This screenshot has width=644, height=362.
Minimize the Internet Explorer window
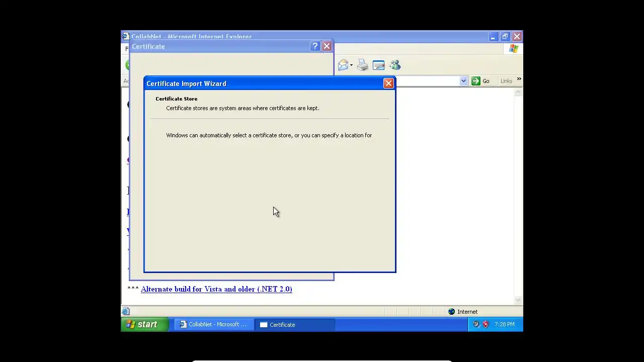[x=493, y=37]
